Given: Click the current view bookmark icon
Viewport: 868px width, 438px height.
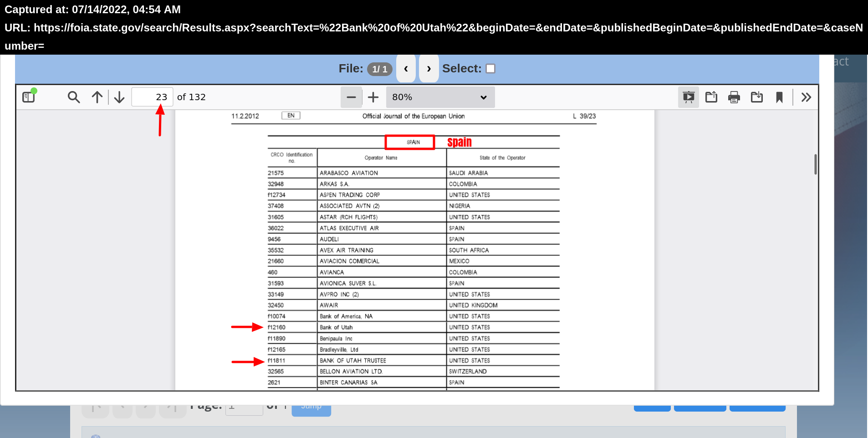Looking at the screenshot, I should 779,97.
